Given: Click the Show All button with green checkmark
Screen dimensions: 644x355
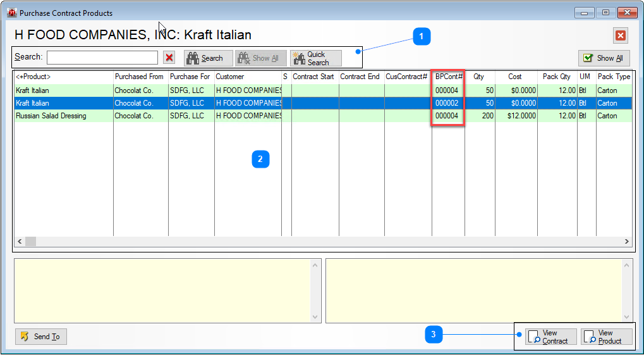Looking at the screenshot, I should 604,58.
